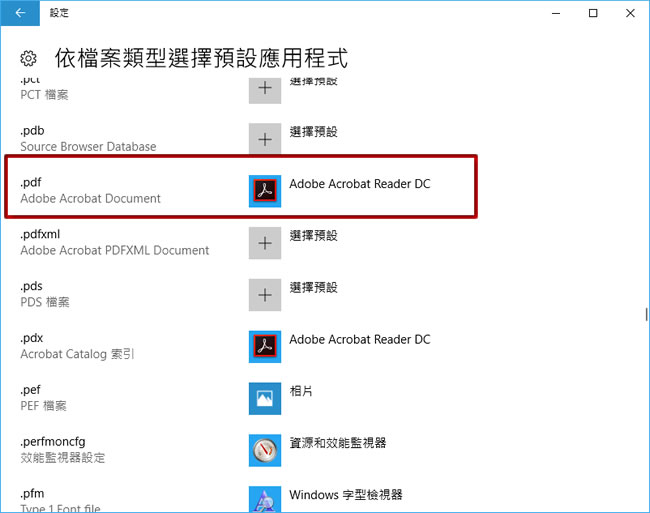Image resolution: width=650 pixels, height=513 pixels.
Task: Choose 選擇預設 for .pdfxml row
Action: [x=313, y=235]
